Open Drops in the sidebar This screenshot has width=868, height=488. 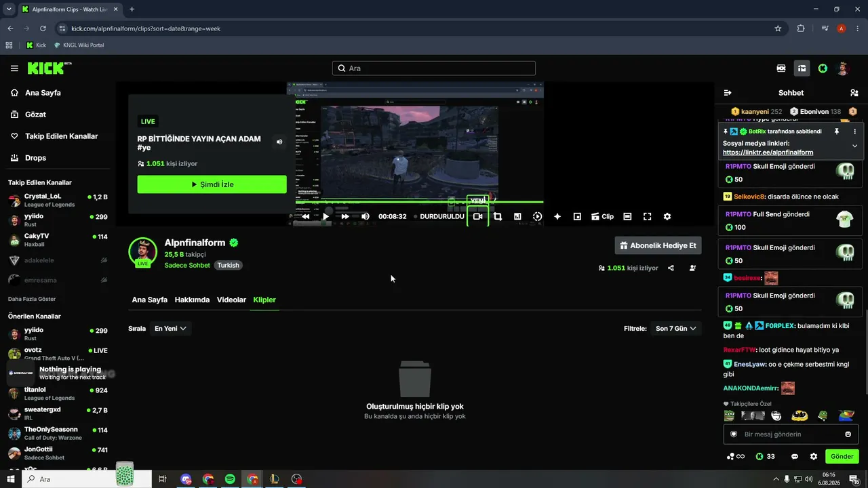(36, 158)
